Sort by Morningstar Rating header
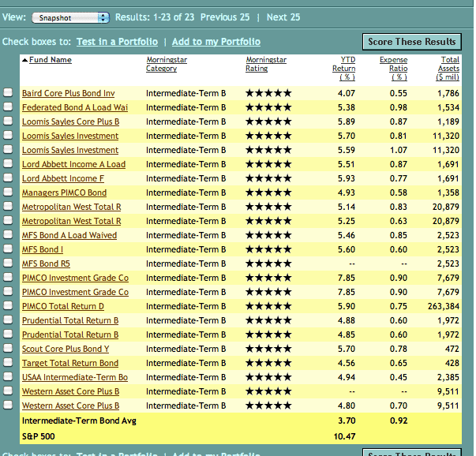Viewport: 476px width, 456px height. click(266, 64)
